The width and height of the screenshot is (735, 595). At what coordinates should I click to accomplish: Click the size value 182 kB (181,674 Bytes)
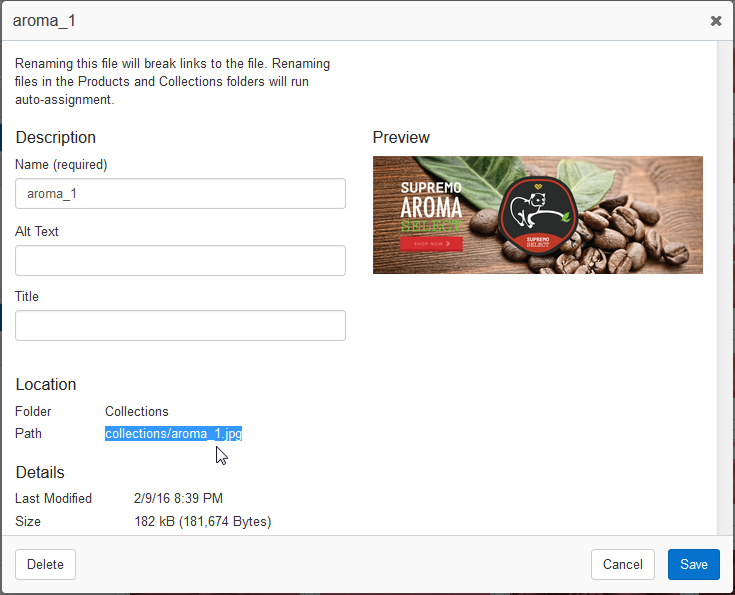point(202,521)
